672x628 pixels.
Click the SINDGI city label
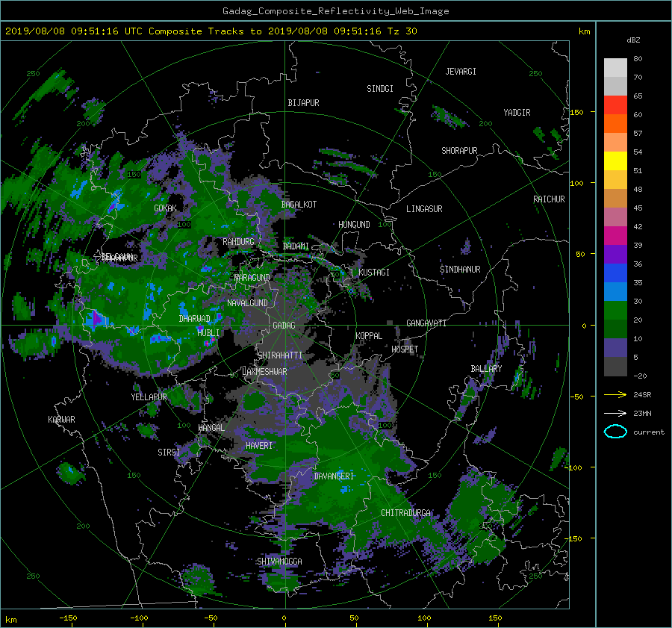click(380, 89)
